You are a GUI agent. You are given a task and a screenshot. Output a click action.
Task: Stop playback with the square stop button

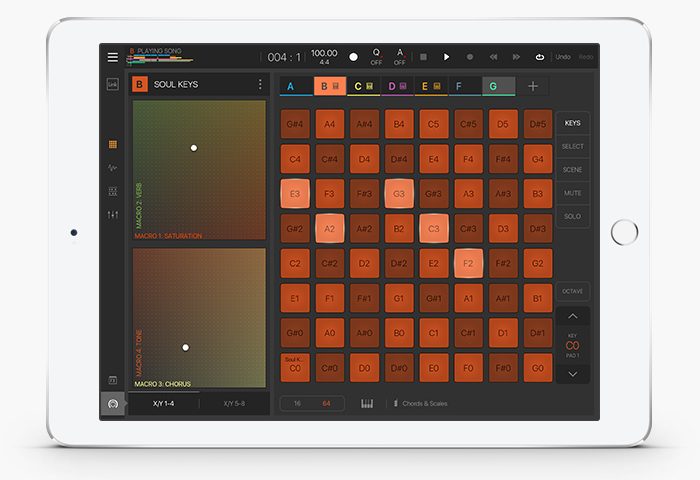point(423,57)
